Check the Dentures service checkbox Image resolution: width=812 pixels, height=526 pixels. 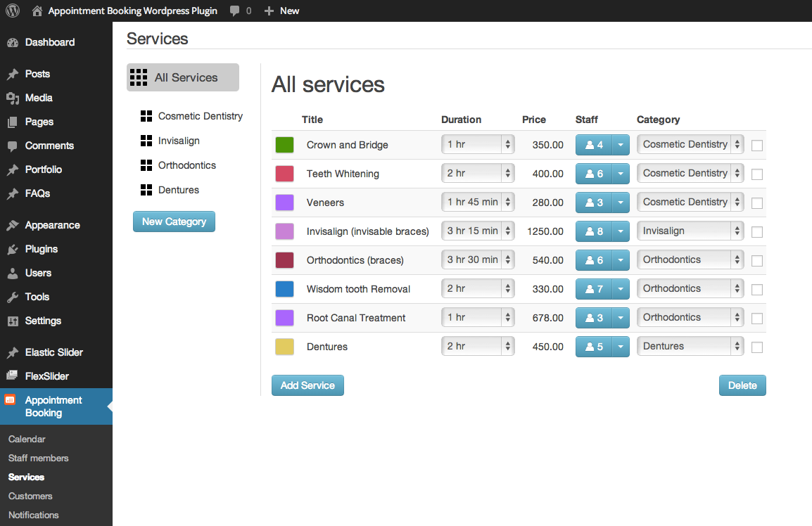point(757,347)
